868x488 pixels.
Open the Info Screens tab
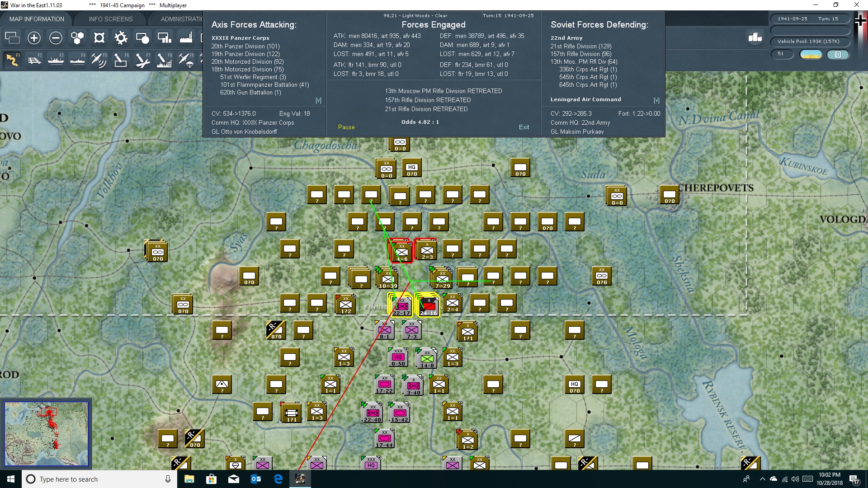point(111,19)
